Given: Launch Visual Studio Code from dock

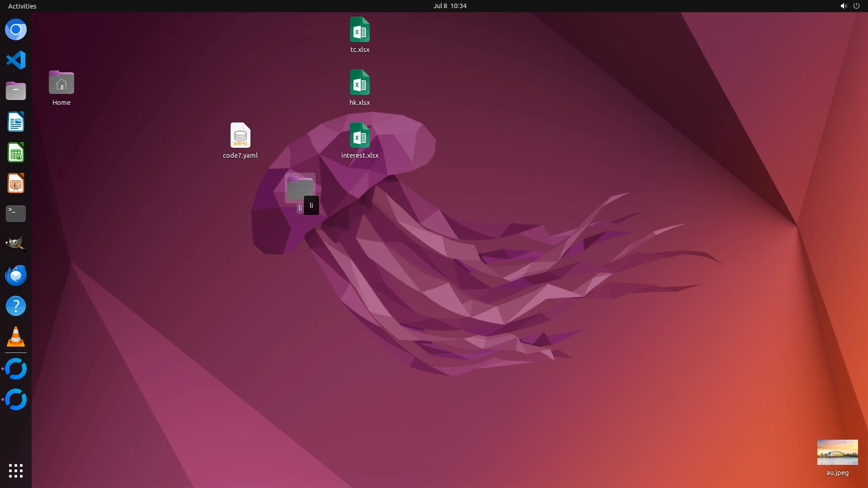Looking at the screenshot, I should click(16, 60).
